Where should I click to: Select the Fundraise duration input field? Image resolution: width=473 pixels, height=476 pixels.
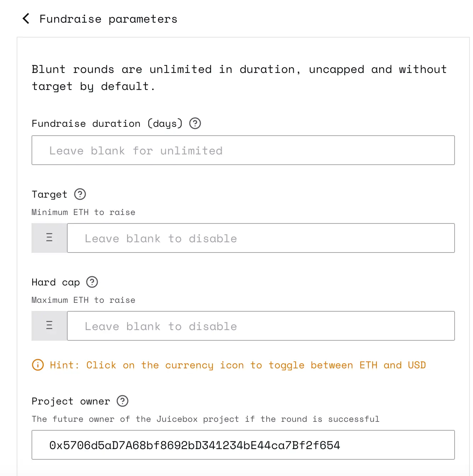point(243,150)
